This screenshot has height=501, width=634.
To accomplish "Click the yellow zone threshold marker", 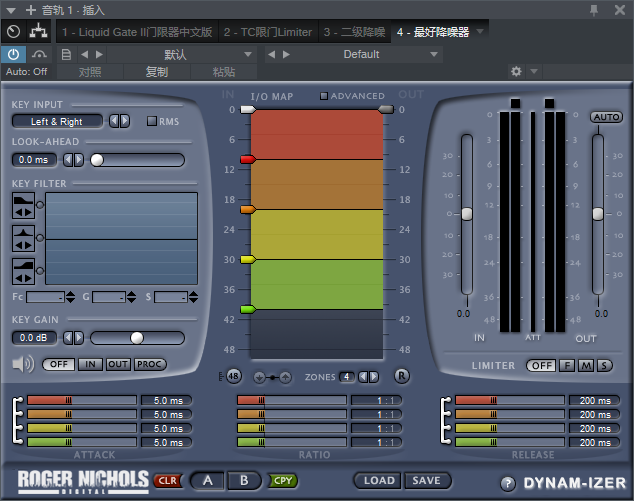I will pos(248,260).
